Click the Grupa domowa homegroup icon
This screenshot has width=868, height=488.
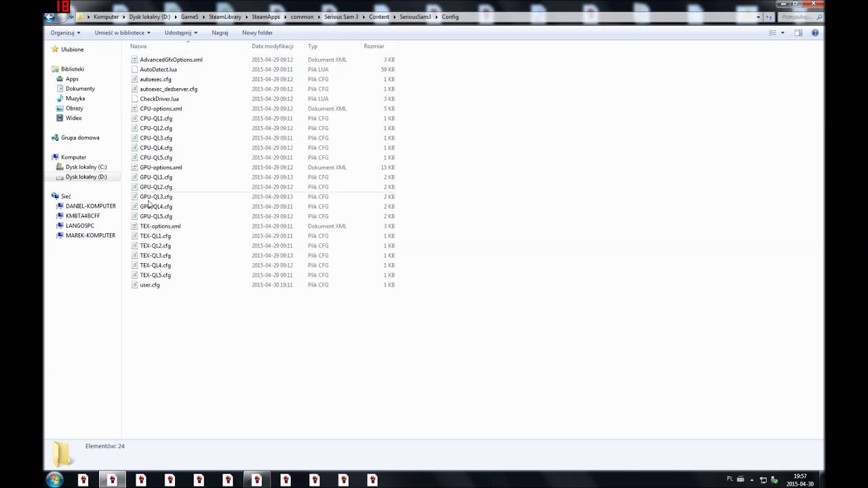tap(55, 138)
